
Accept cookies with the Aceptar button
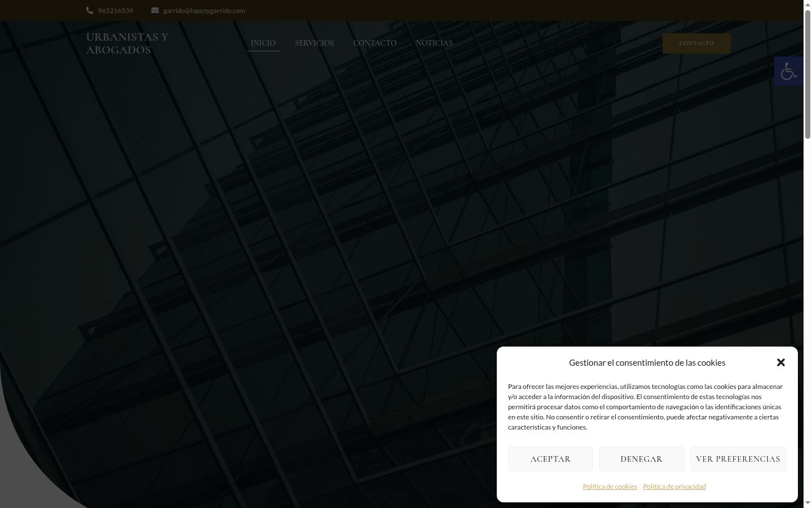tap(550, 459)
